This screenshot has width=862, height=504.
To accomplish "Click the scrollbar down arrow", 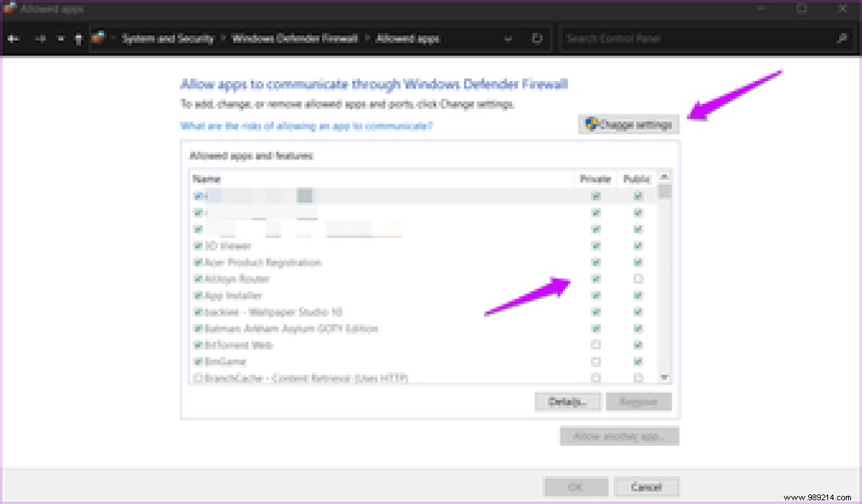I will (664, 378).
